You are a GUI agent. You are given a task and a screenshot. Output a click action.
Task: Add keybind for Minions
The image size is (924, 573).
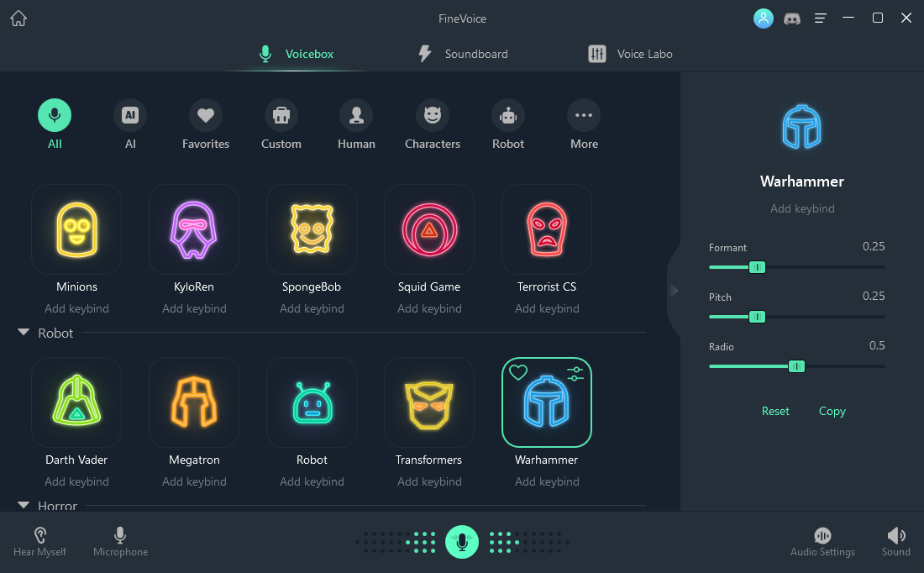point(76,308)
